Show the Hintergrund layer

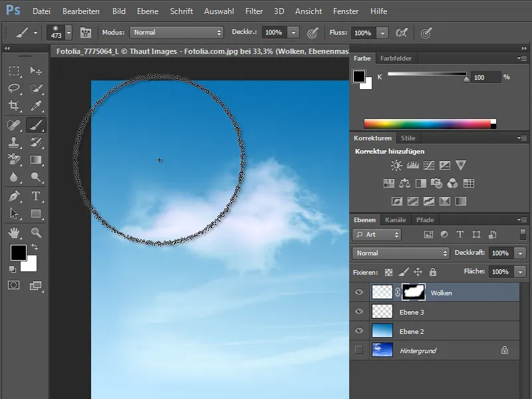[360, 350]
